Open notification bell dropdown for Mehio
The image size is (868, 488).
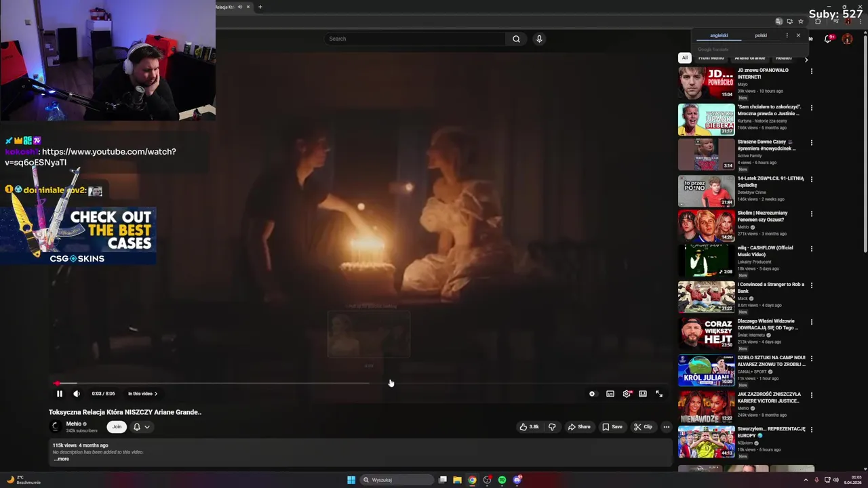tap(141, 427)
